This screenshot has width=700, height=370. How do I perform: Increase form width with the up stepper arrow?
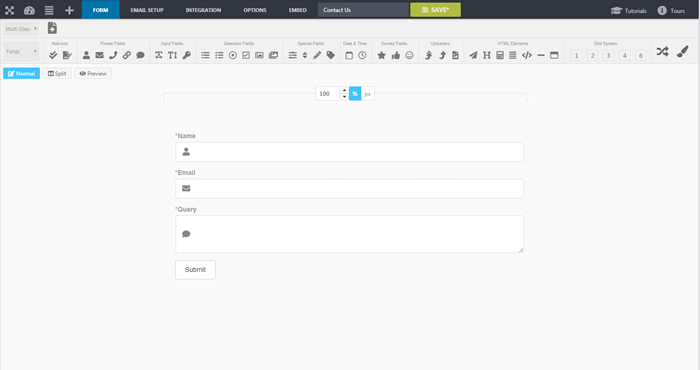pyautogui.click(x=344, y=91)
